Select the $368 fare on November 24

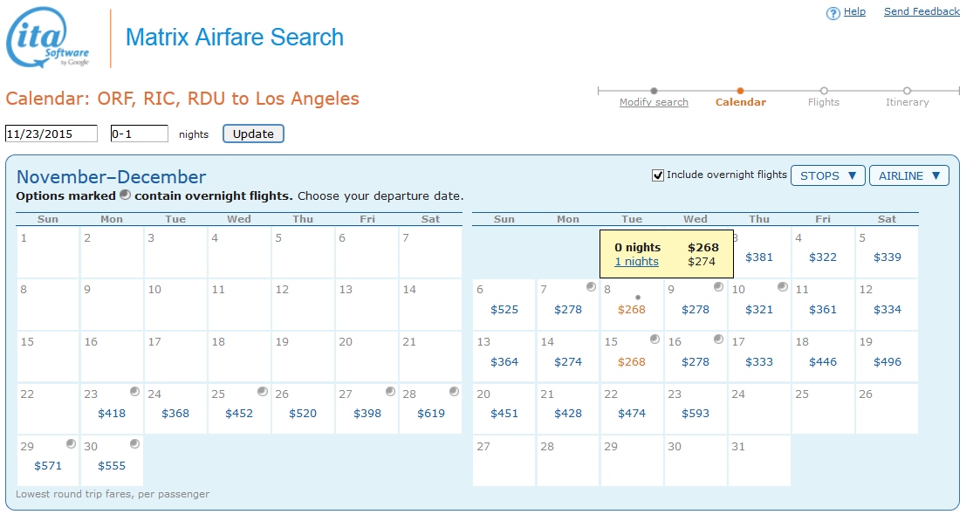click(175, 414)
